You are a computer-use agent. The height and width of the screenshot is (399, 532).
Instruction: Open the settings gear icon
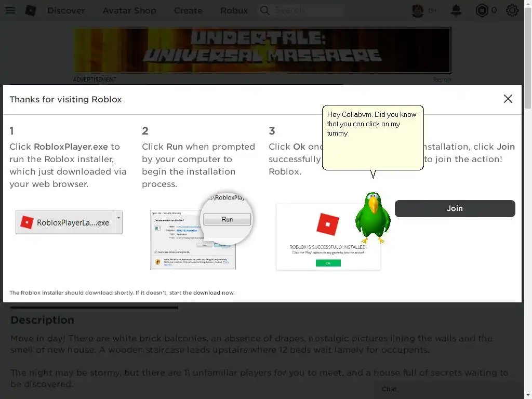512,10
